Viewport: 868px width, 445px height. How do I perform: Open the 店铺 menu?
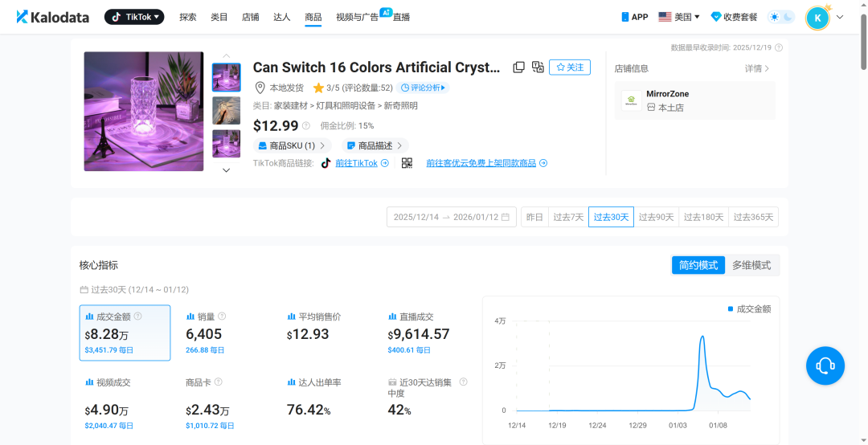pyautogui.click(x=250, y=17)
